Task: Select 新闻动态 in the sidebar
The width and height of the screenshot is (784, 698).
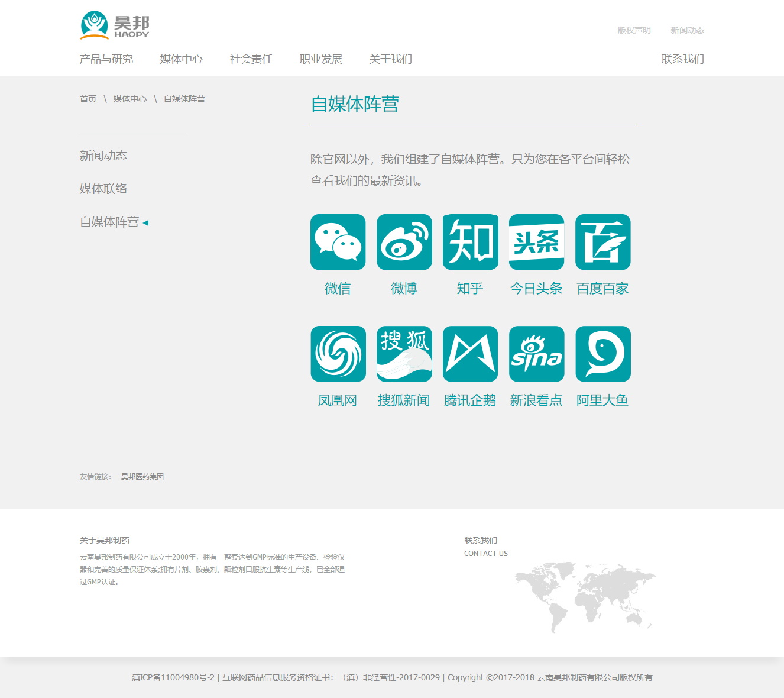Action: tap(104, 156)
